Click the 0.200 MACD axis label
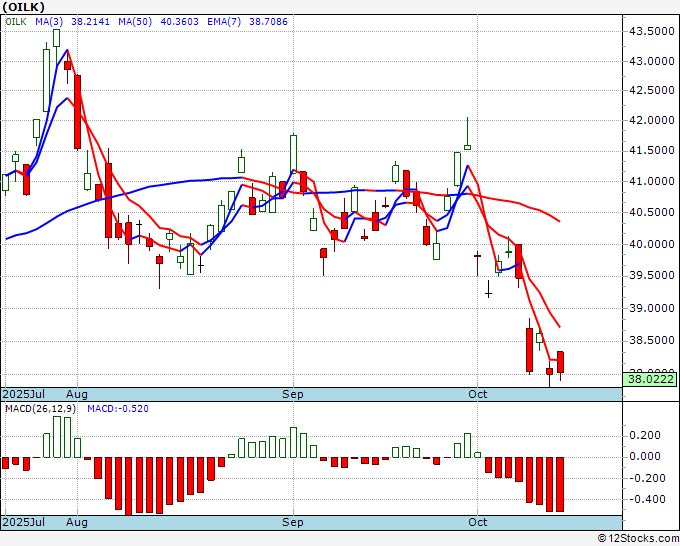This screenshot has width=680, height=546. coord(645,435)
